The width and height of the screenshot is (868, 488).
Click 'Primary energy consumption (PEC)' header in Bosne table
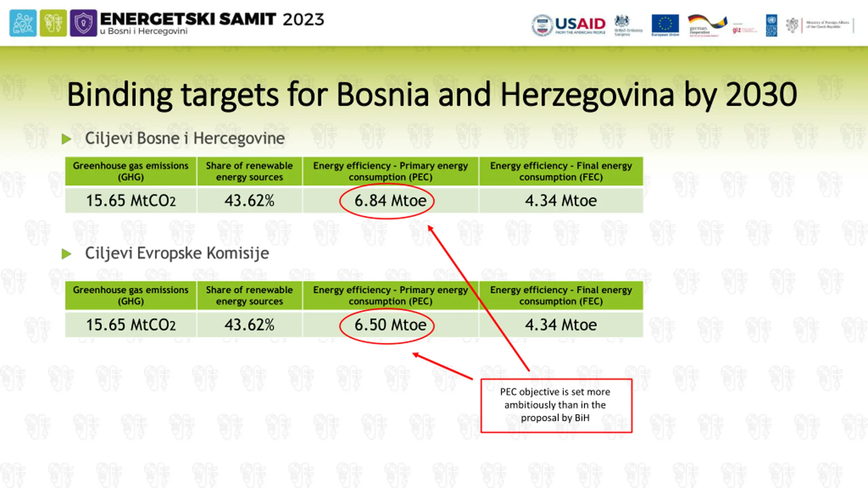click(390, 171)
